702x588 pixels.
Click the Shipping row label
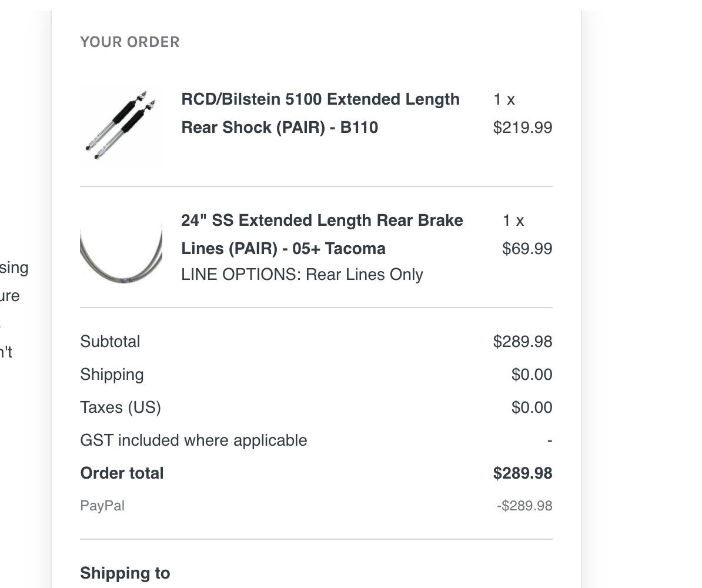pyautogui.click(x=112, y=375)
